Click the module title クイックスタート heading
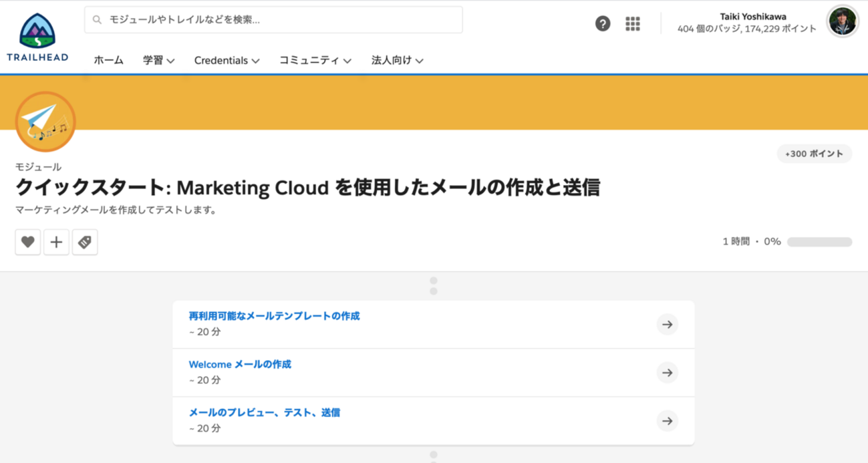 click(307, 188)
